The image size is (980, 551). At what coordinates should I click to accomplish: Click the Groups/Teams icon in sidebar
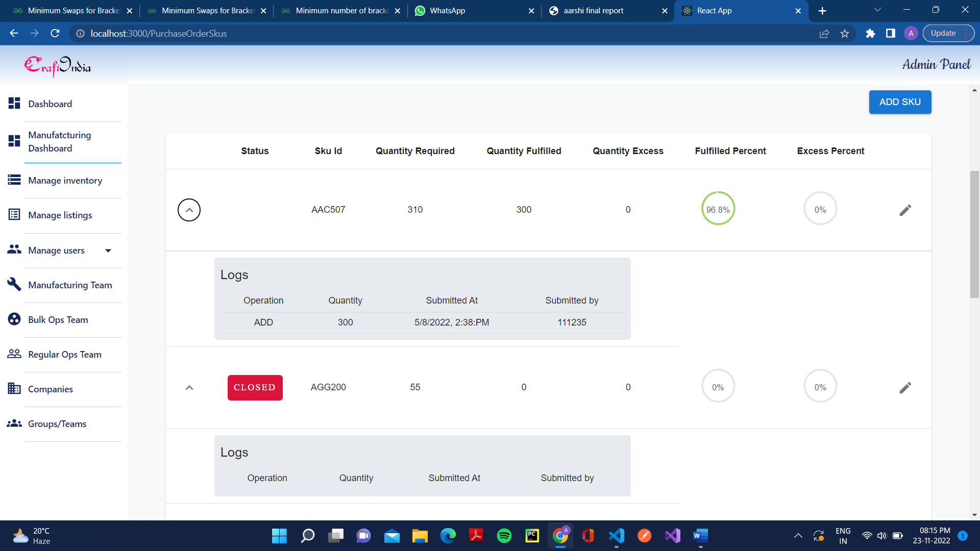pyautogui.click(x=14, y=423)
